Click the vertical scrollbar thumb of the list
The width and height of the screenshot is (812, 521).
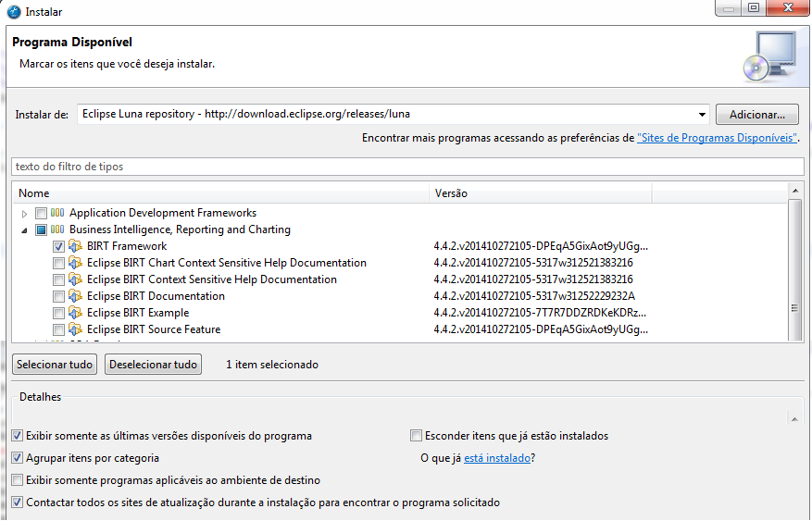pyautogui.click(x=795, y=269)
